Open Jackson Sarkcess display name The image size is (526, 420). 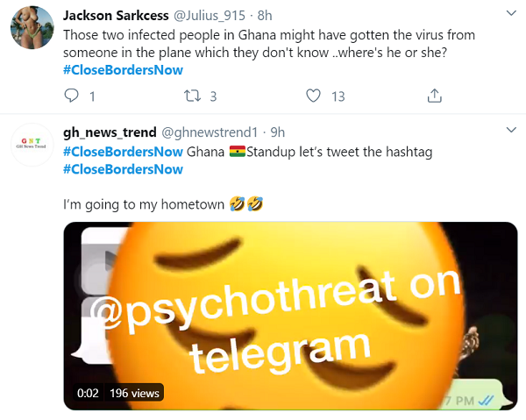pos(116,16)
